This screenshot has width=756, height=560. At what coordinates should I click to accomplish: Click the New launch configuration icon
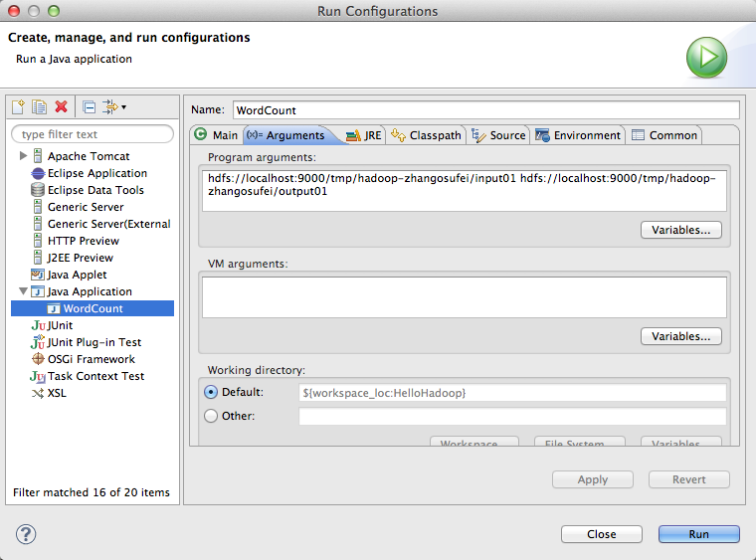pos(18,106)
